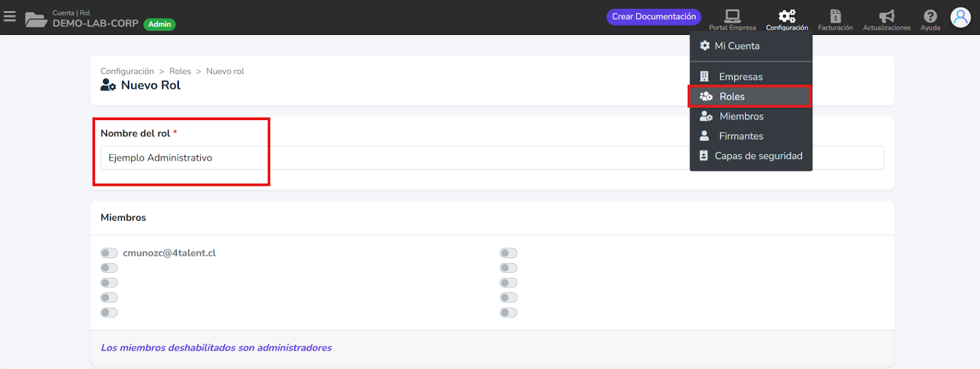This screenshot has height=369, width=980.
Task: Open the hamburger navigation menu
Action: [x=9, y=16]
